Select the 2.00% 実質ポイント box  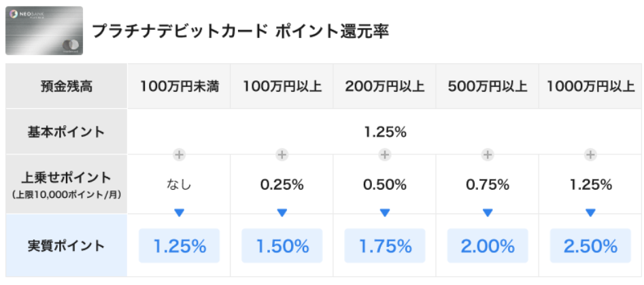tap(488, 246)
